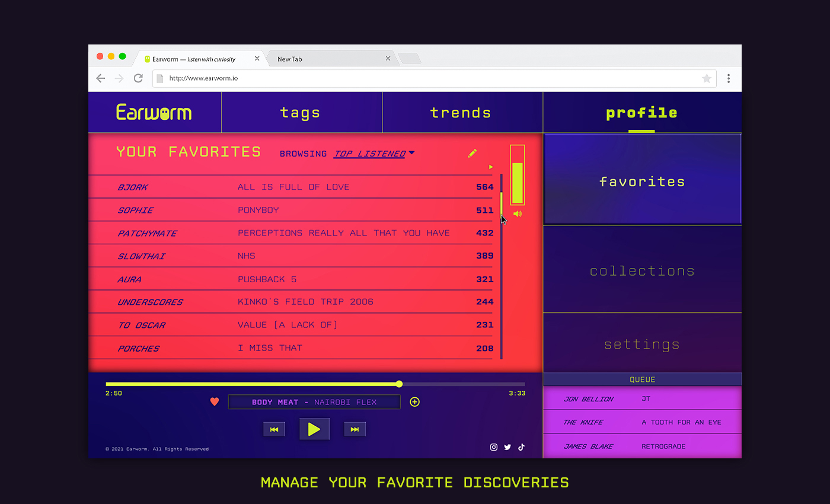Click the copyright notice text
This screenshot has height=504, width=830.
(x=157, y=449)
